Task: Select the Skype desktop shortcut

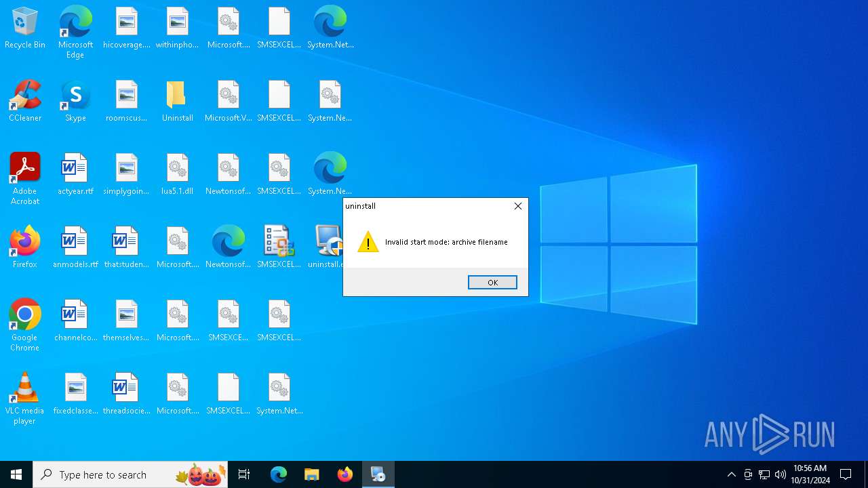Action: pyautogui.click(x=75, y=102)
